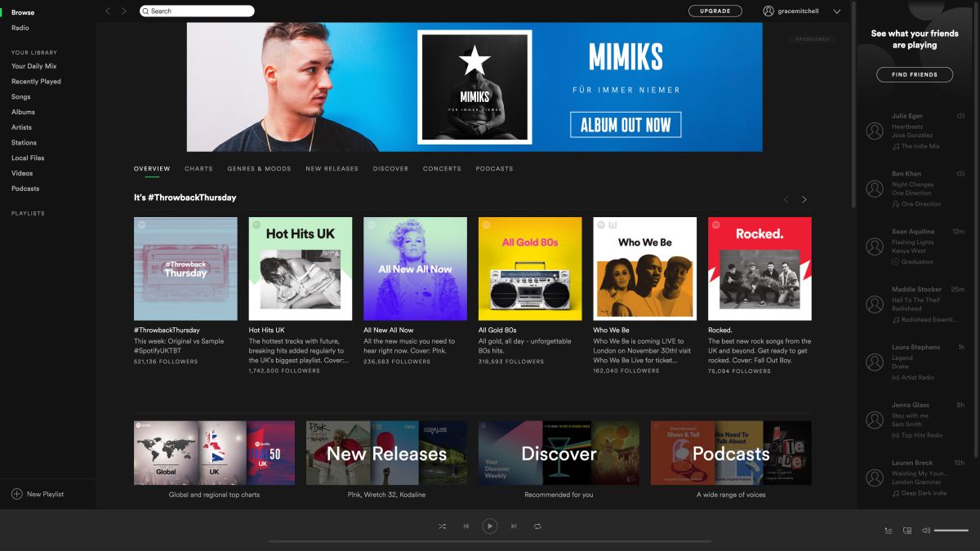980x551 pixels.
Task: Skip to the next track
Action: pyautogui.click(x=514, y=527)
